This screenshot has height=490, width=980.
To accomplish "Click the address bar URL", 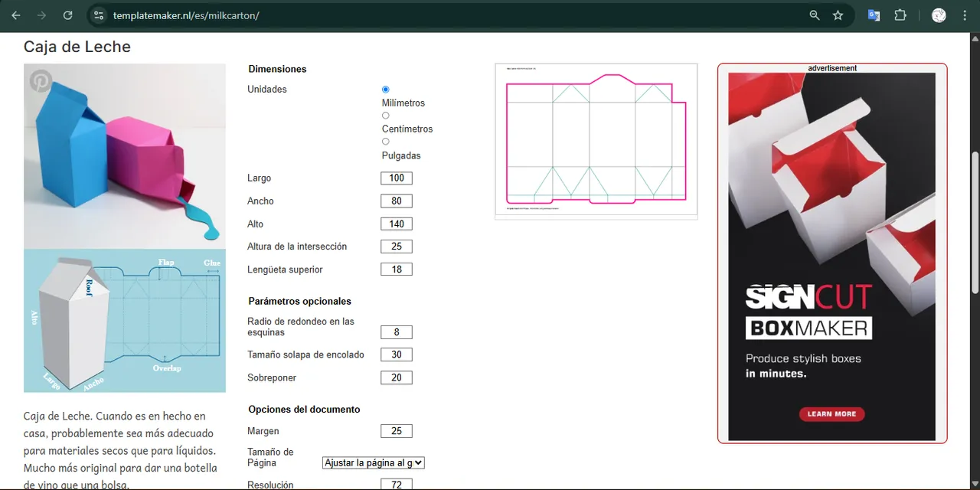I will click(186, 15).
